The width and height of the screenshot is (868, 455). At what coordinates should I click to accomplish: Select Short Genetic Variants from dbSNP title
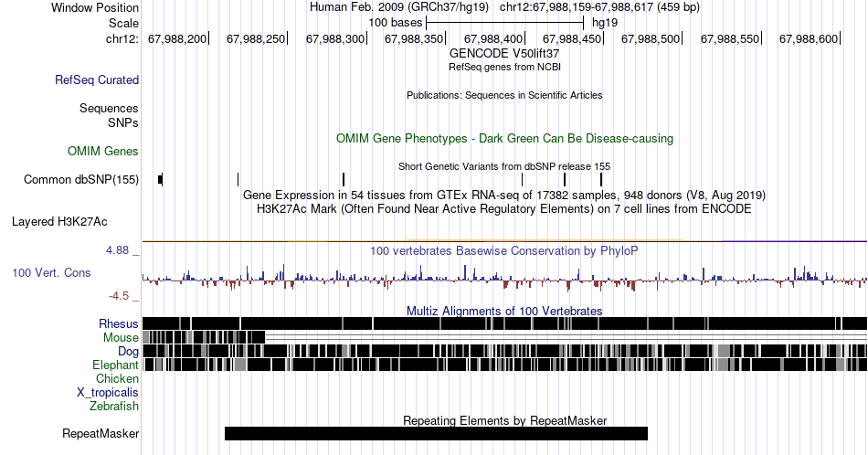click(504, 166)
